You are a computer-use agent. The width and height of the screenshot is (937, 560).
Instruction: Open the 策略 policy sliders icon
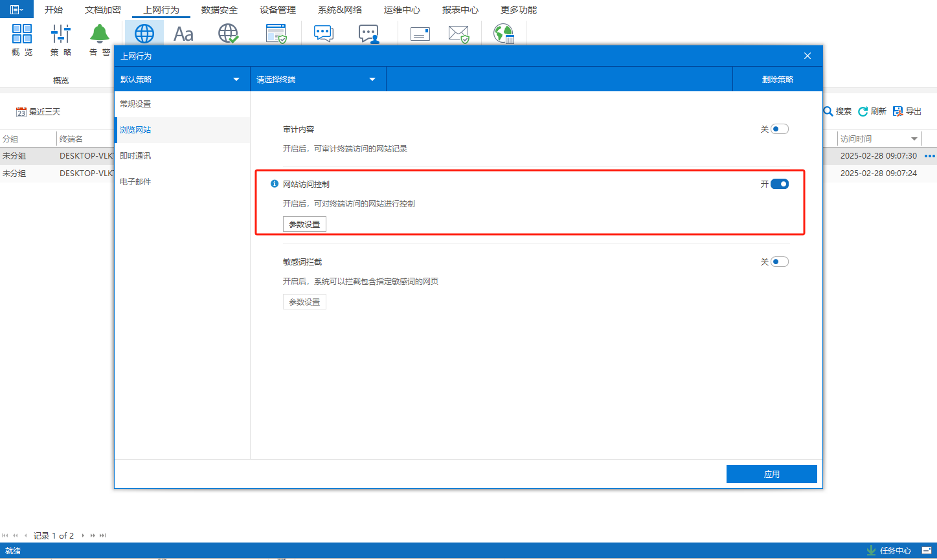pos(61,34)
